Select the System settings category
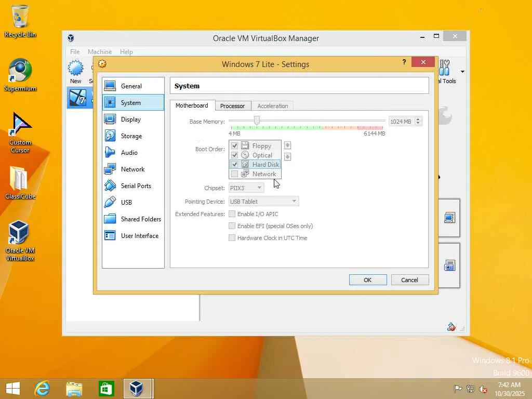The image size is (532, 399). click(x=133, y=103)
